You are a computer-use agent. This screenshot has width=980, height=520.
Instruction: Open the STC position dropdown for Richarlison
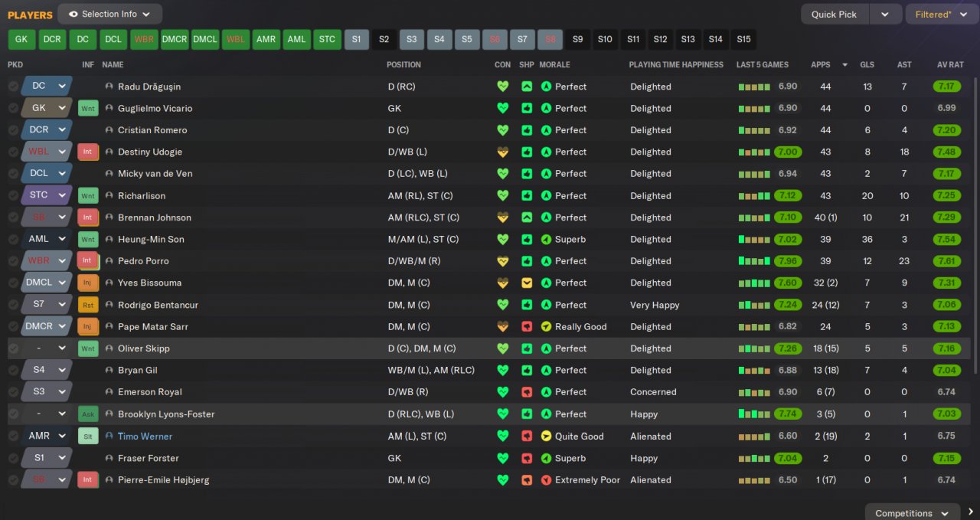(47, 196)
